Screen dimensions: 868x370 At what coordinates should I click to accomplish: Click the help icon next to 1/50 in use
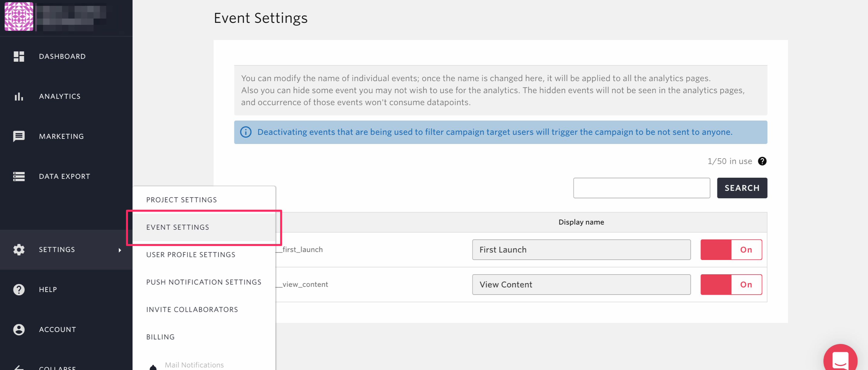pos(762,161)
